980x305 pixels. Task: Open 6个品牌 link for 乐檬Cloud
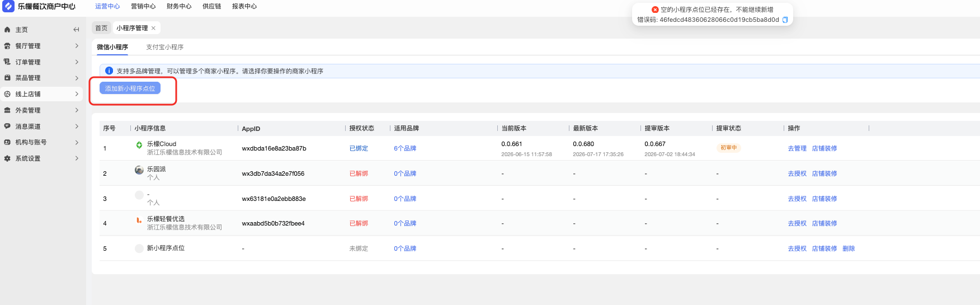click(405, 148)
